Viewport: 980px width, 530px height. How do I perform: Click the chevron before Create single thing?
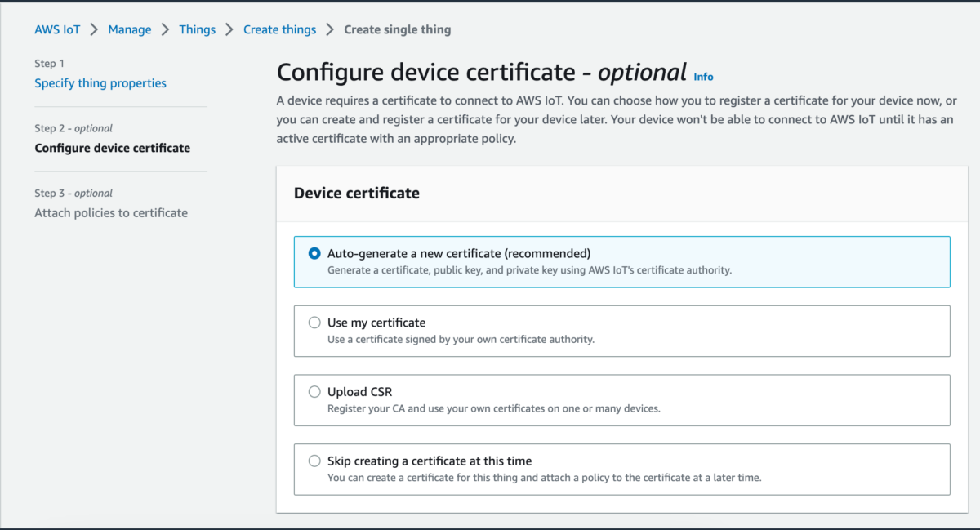pyautogui.click(x=332, y=29)
